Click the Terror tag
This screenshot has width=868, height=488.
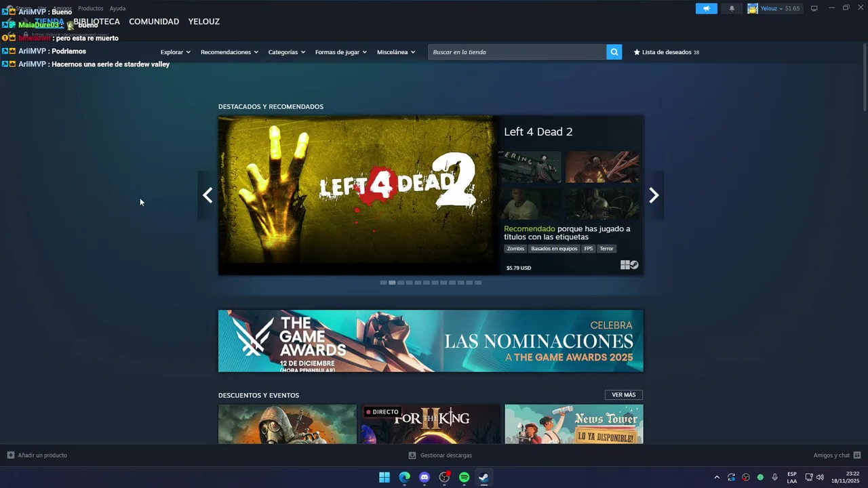606,249
